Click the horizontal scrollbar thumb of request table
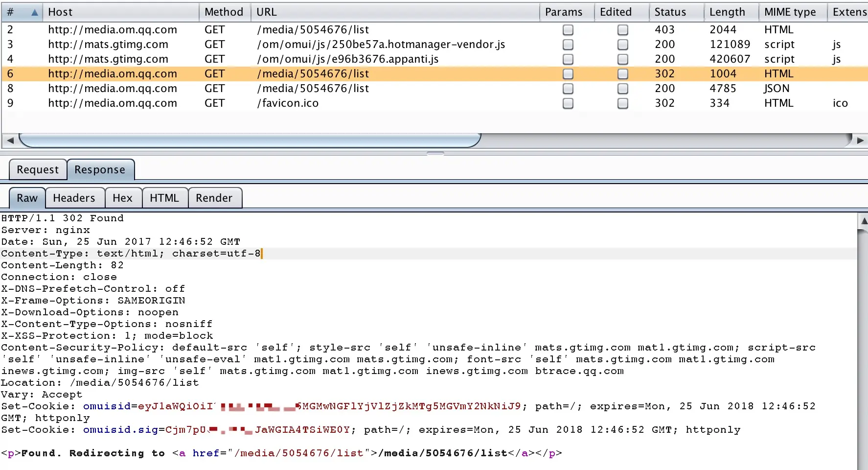This screenshot has height=470, width=868. tap(250, 141)
